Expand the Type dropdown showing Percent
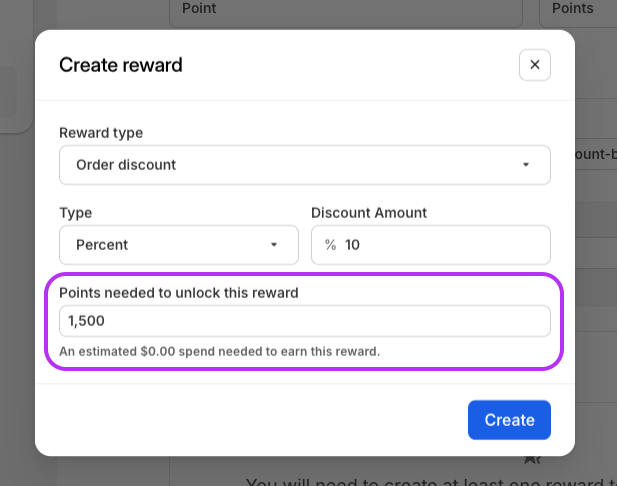This screenshot has width=617, height=486. coord(179,245)
